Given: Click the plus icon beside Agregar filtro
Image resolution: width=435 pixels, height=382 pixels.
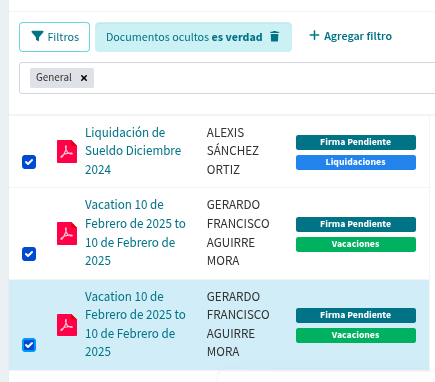Looking at the screenshot, I should tap(314, 35).
